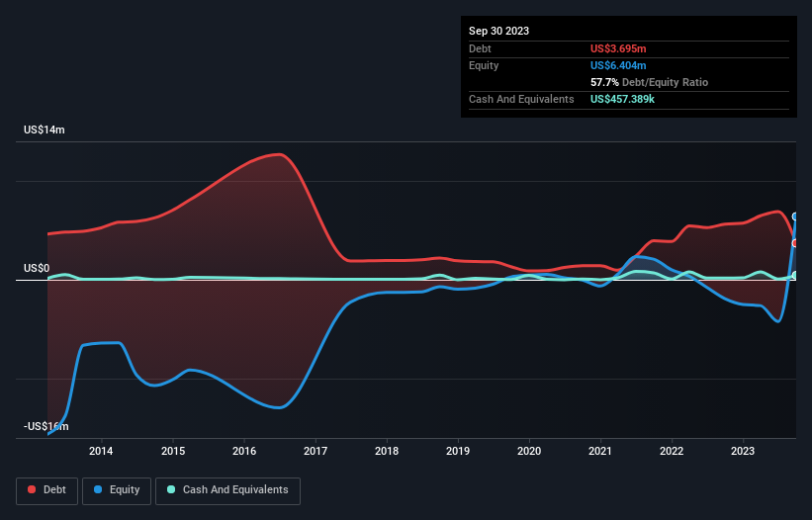Click the 2015 x-axis label

(173, 451)
